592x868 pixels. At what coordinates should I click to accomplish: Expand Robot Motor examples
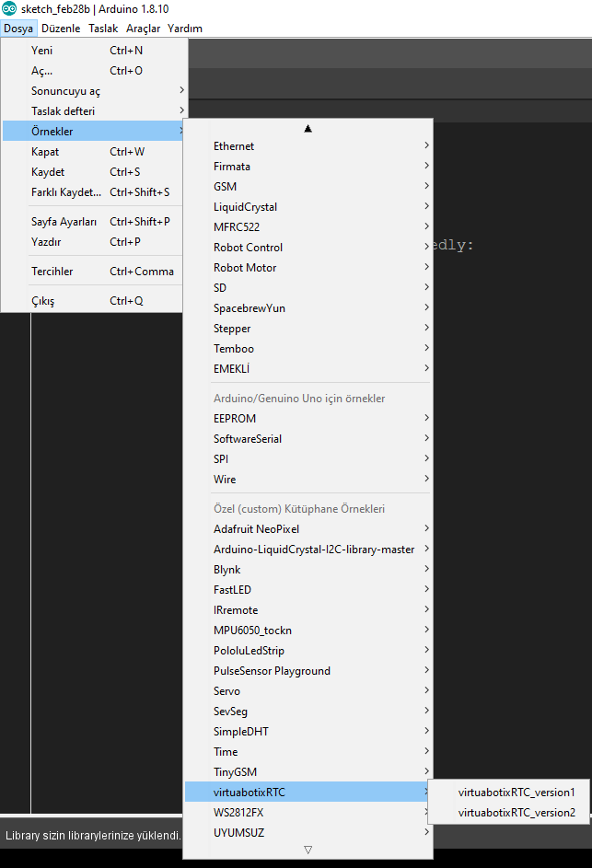pos(308,268)
